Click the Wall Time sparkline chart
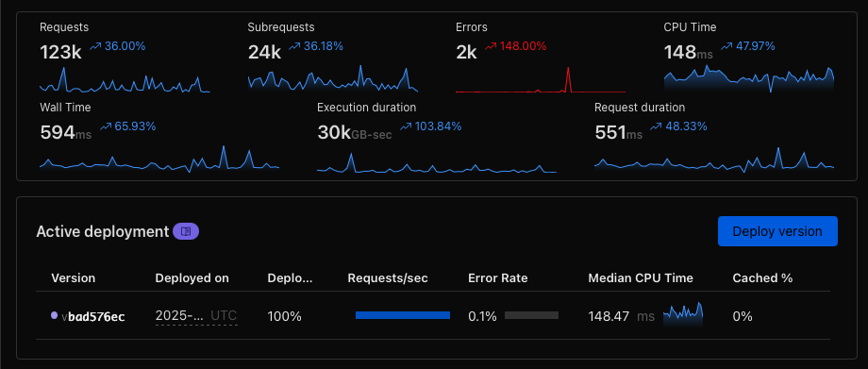The image size is (868, 369). tap(159, 159)
